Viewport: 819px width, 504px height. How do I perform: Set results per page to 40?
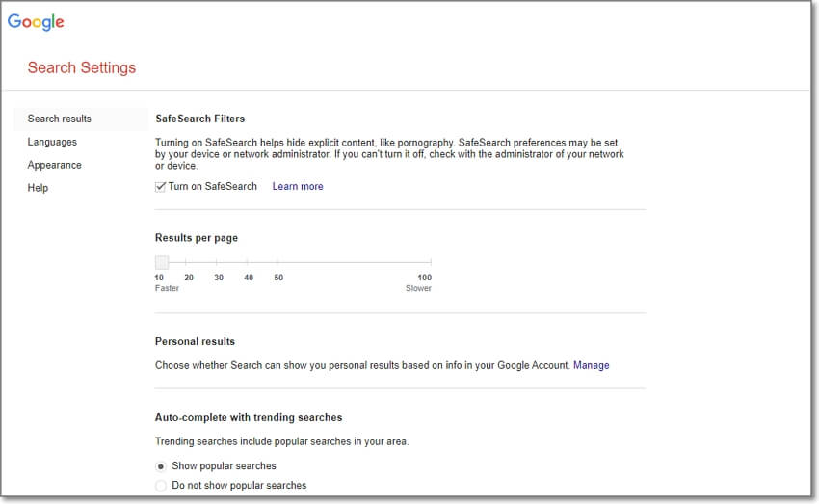pyautogui.click(x=249, y=262)
